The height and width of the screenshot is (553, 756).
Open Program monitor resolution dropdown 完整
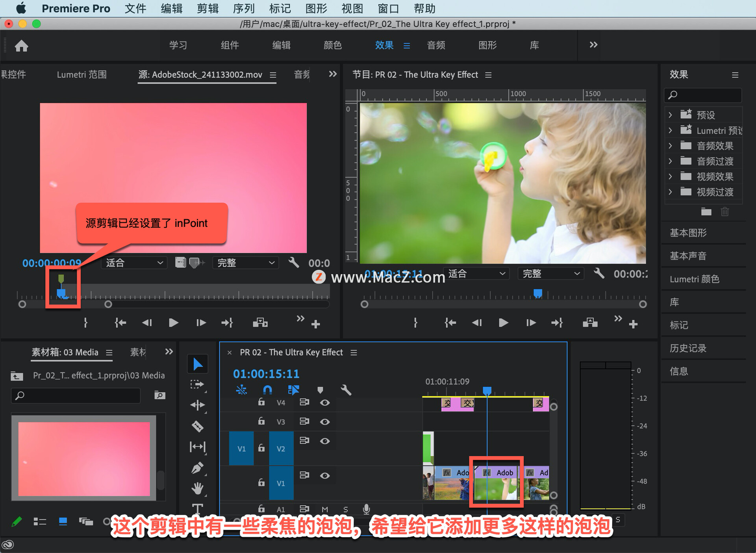[550, 273]
